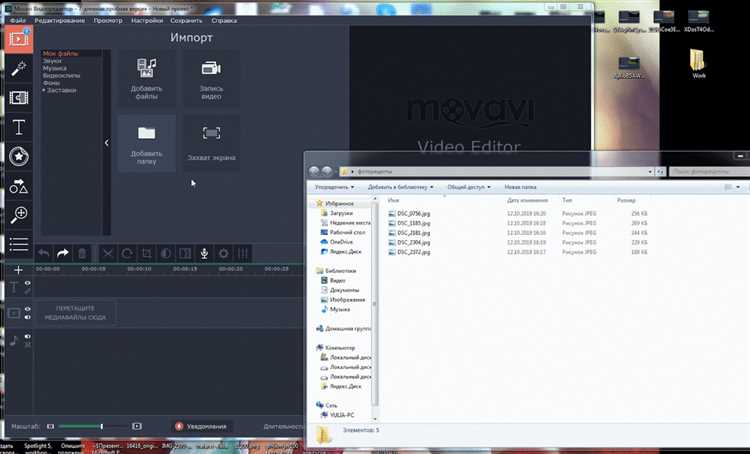Click the Color adjustments icon in toolbar
This screenshot has height=454, width=750.
pos(165,254)
